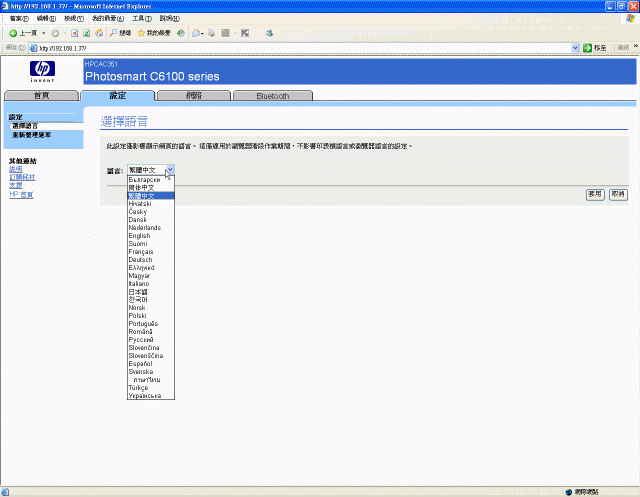Choose Suomi from language list
The height and width of the screenshot is (497, 640).
coord(151,244)
